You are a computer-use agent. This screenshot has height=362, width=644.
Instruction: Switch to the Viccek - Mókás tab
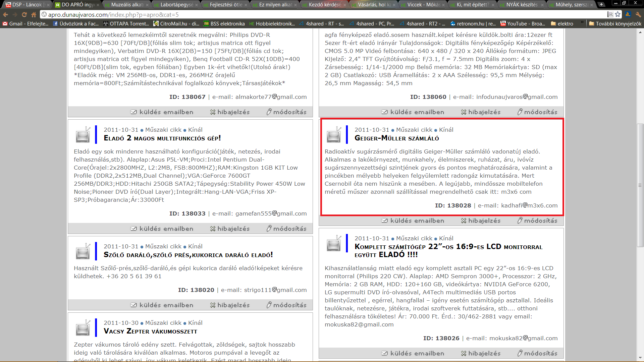tap(423, 5)
